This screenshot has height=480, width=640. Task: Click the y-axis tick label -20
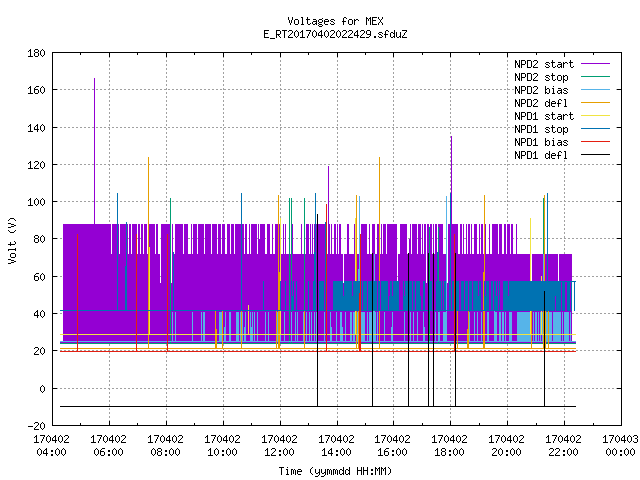pyautogui.click(x=36, y=426)
